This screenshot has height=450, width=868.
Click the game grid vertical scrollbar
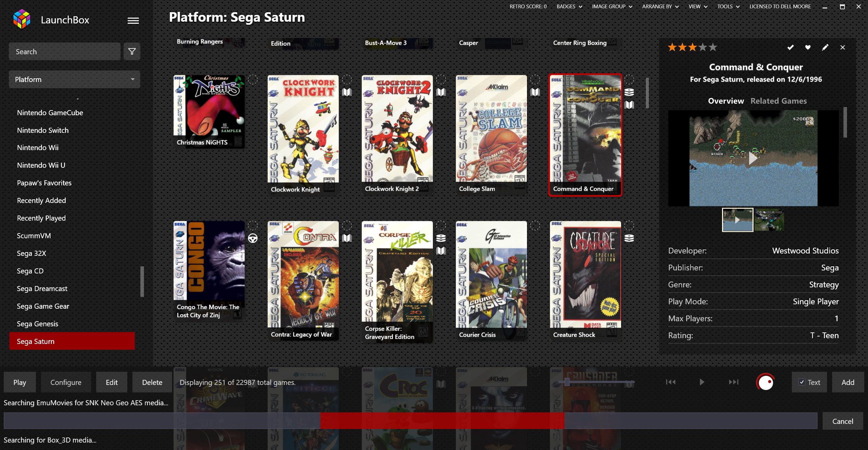[x=647, y=93]
